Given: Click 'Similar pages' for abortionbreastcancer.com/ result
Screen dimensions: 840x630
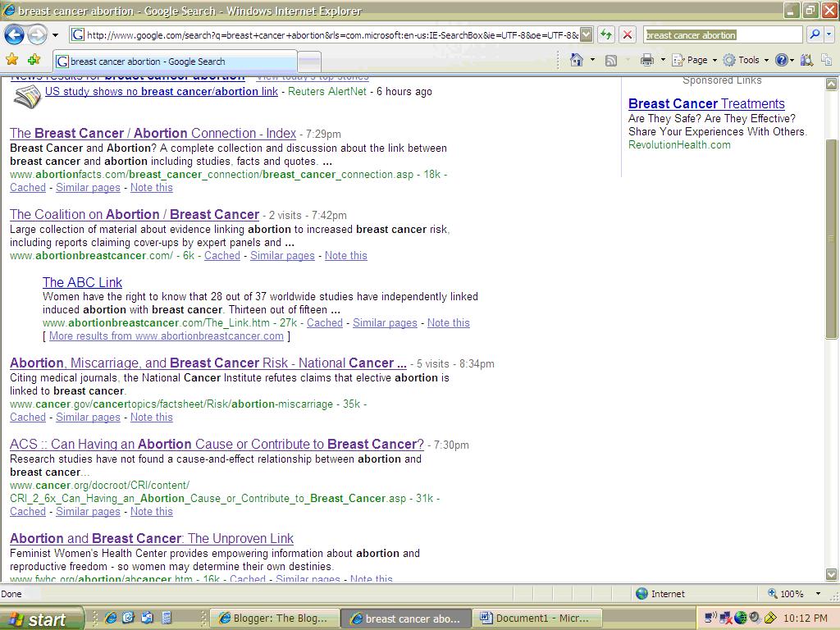Looking at the screenshot, I should (x=282, y=256).
